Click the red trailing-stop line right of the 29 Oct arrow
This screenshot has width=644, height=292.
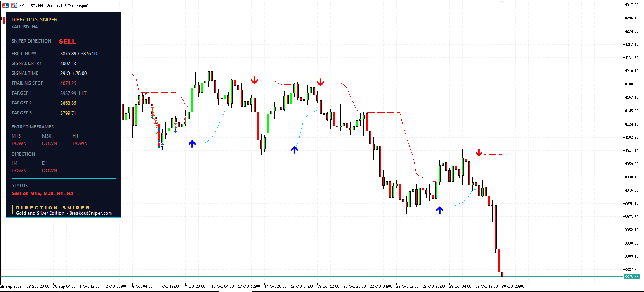click(x=493, y=155)
